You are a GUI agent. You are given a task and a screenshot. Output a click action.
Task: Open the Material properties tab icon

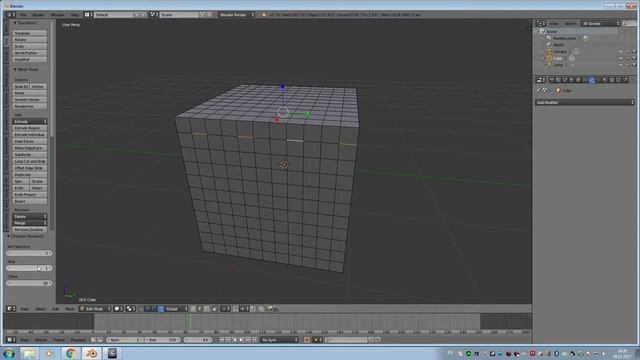pos(605,80)
